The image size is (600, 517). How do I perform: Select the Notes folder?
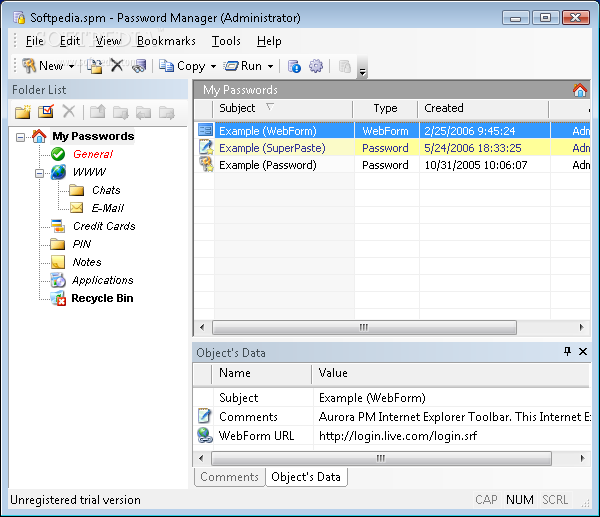point(87,262)
